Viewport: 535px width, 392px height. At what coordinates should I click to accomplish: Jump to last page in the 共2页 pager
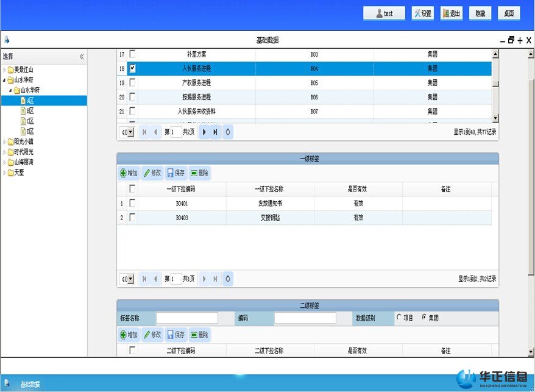pyautogui.click(x=215, y=132)
